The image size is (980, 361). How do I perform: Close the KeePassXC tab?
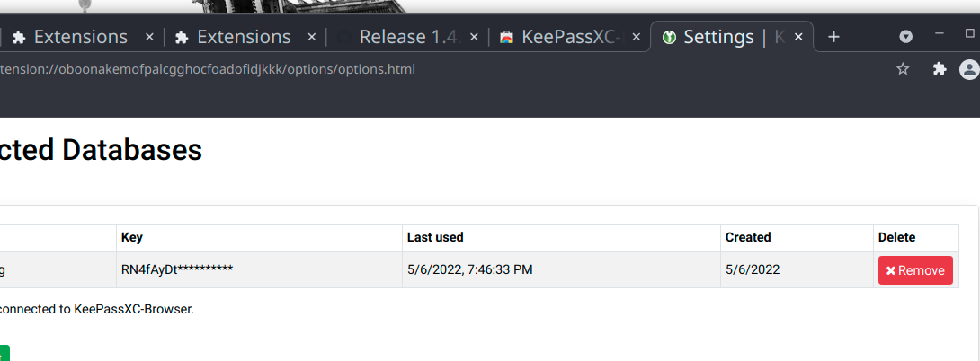(x=636, y=37)
